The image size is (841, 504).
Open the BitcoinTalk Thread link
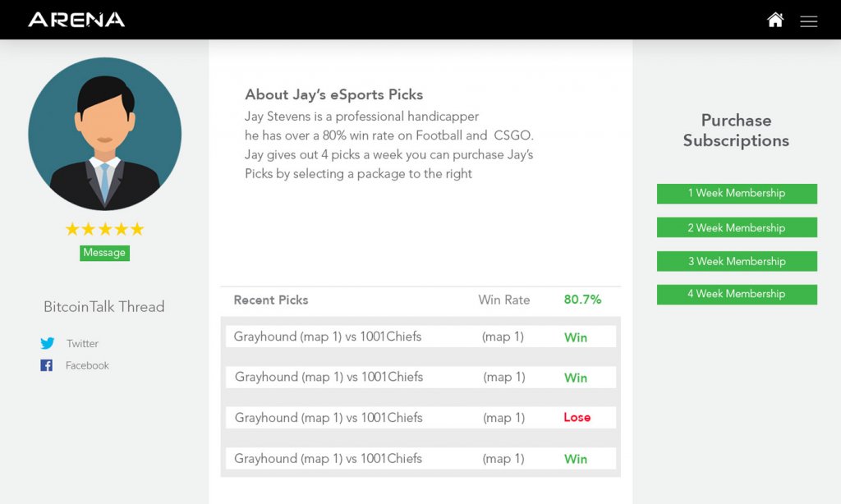pyautogui.click(x=104, y=307)
